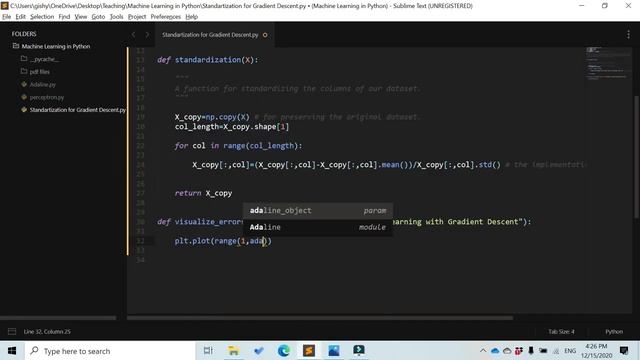Open the Selection menu
Viewport: 640px width, 360px height.
tap(42, 17)
